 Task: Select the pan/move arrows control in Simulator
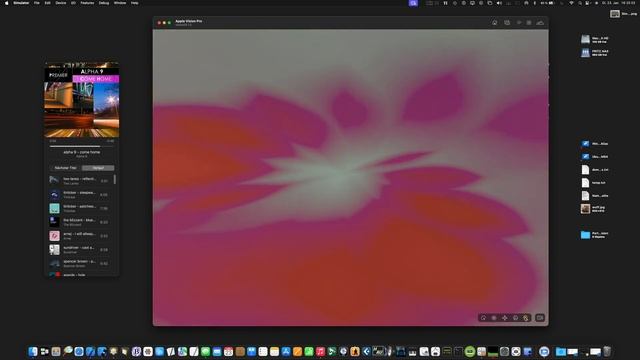(x=504, y=318)
